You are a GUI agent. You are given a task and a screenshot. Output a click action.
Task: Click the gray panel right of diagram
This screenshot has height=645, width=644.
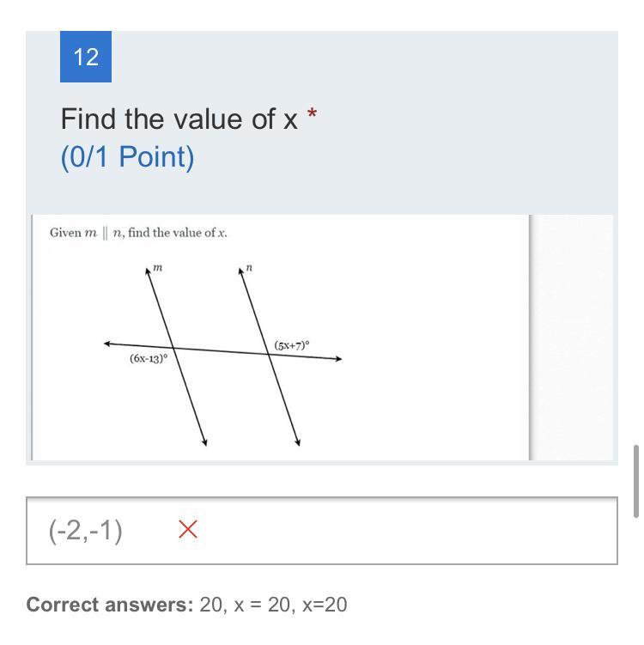572,338
